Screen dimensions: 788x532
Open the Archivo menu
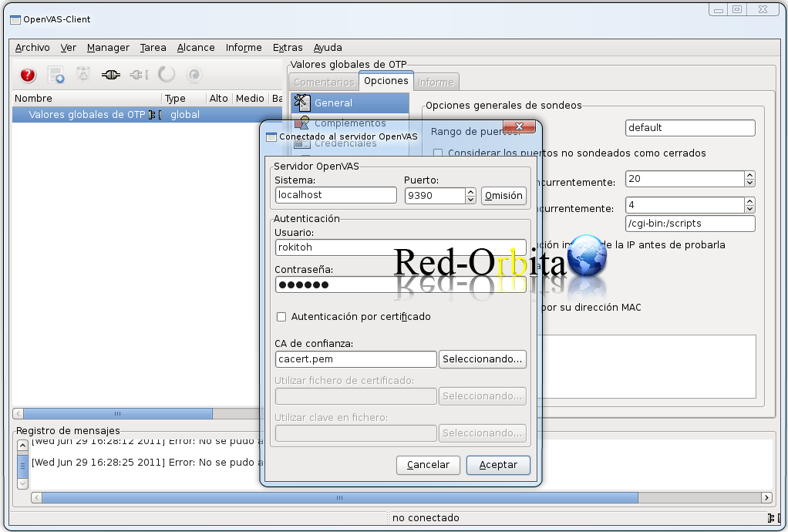pyautogui.click(x=32, y=48)
